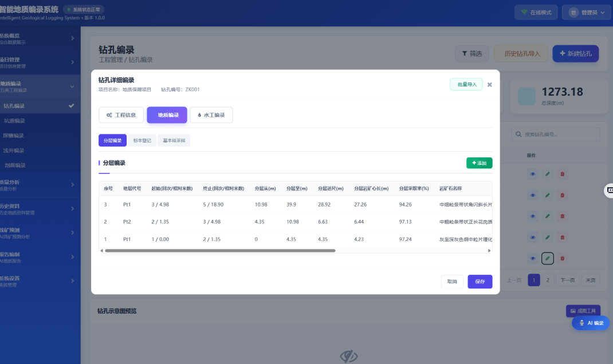Image resolution: width=613 pixels, height=364 pixels.
Task: Open 探槽编录 in the sidebar
Action: coord(39,136)
